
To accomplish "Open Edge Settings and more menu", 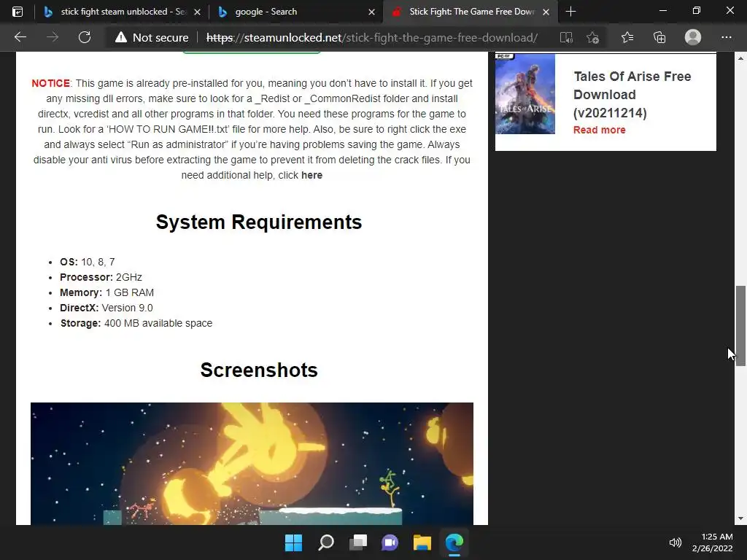I will coord(726,37).
